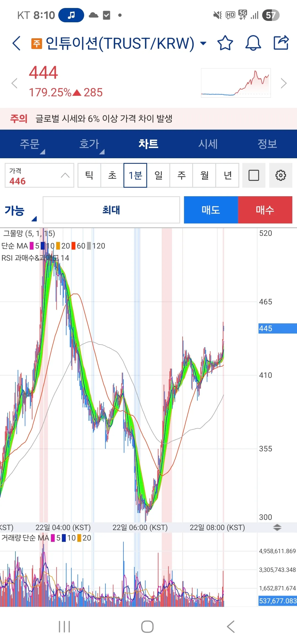Image resolution: width=297 pixels, height=644 pixels.
Task: Switch chart interval to 틱
Action: point(89,175)
